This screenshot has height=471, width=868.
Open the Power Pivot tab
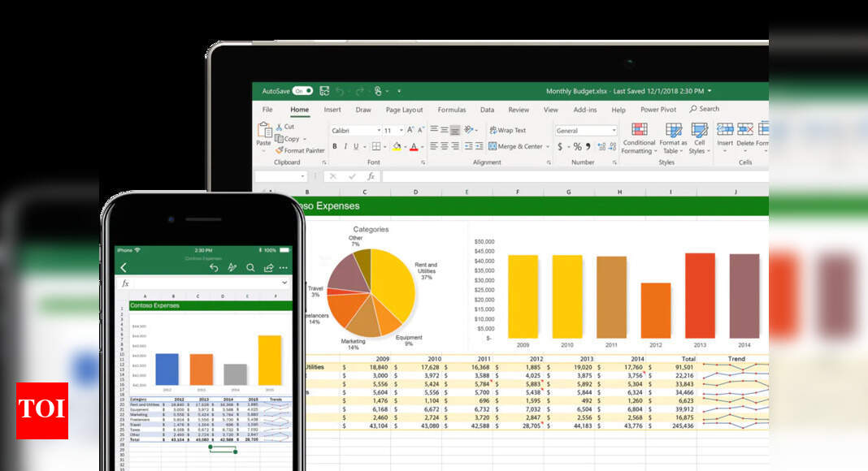tap(658, 109)
